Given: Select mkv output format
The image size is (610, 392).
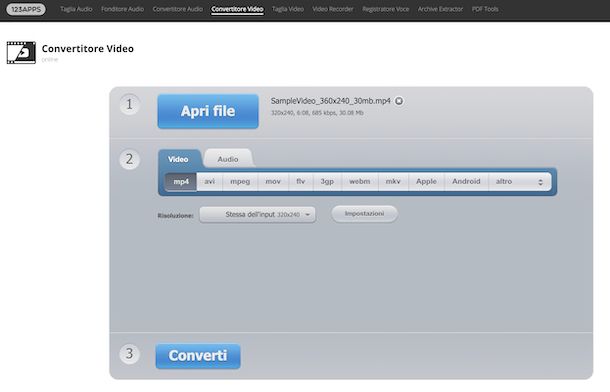Looking at the screenshot, I should coord(393,182).
